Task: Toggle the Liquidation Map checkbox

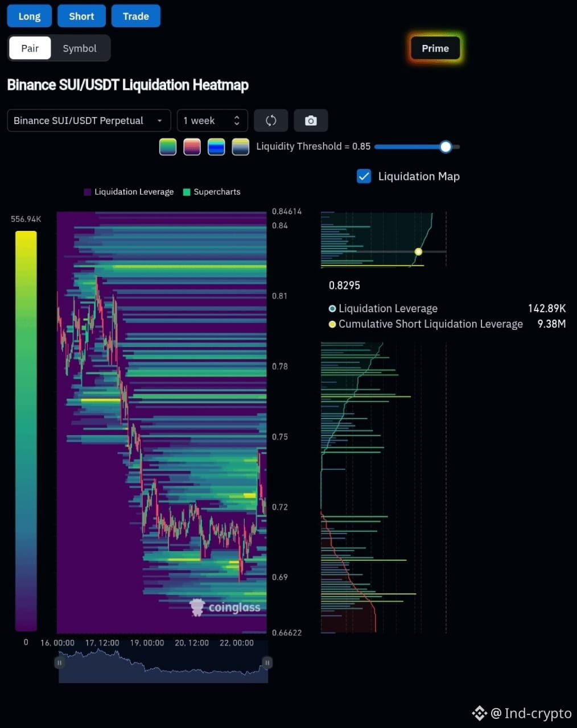Action: click(x=364, y=176)
